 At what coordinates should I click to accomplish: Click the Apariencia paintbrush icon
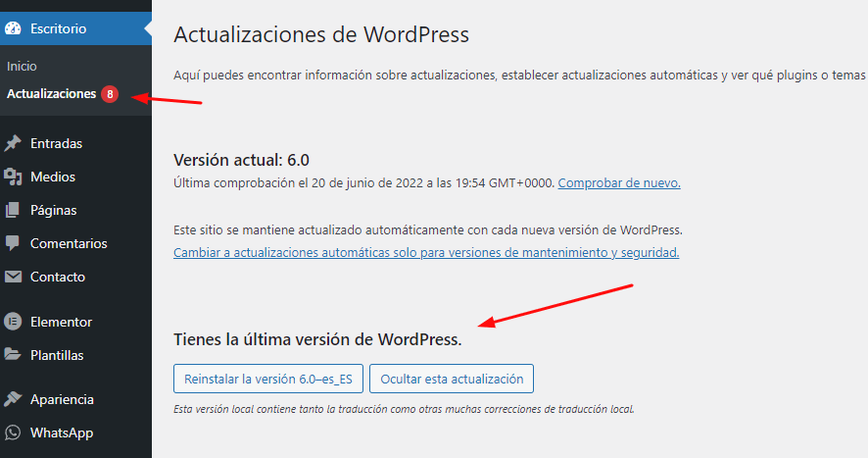pyautogui.click(x=13, y=399)
